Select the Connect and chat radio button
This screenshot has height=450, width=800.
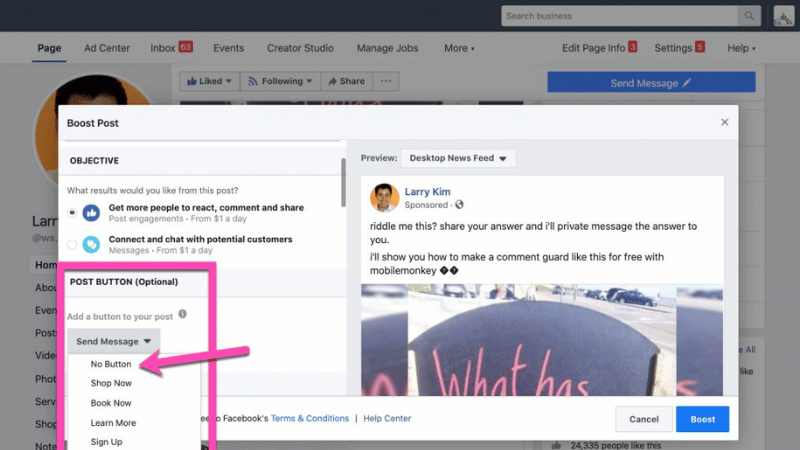tap(72, 244)
